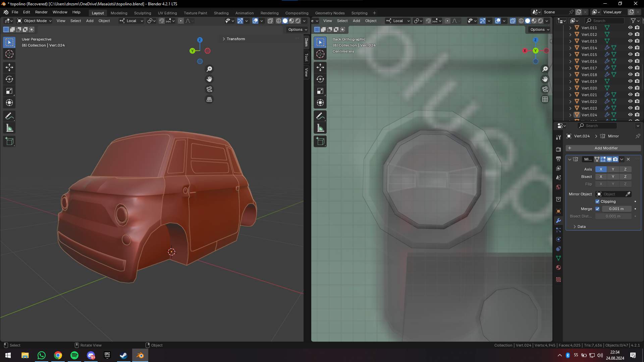This screenshot has height=362, width=644.
Task: Click the Add Cube tool in right viewport
Action: (320, 141)
